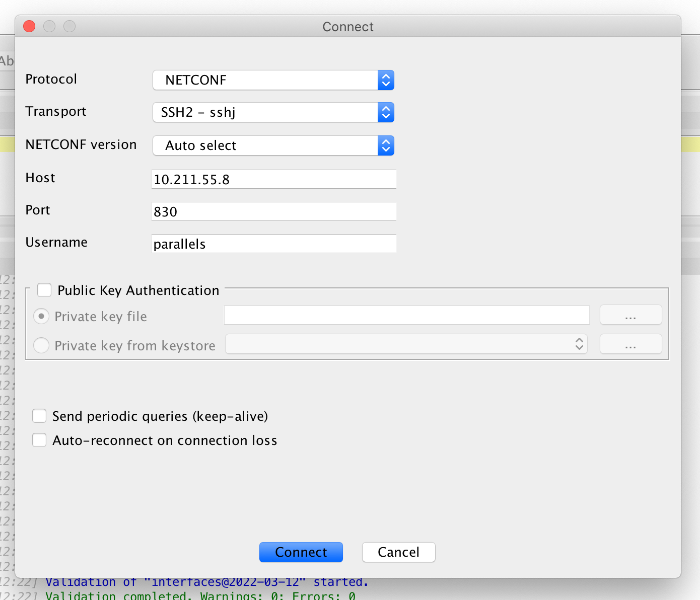Screen dimensions: 700x600
Task: Click the Connect button
Action: pyautogui.click(x=301, y=552)
